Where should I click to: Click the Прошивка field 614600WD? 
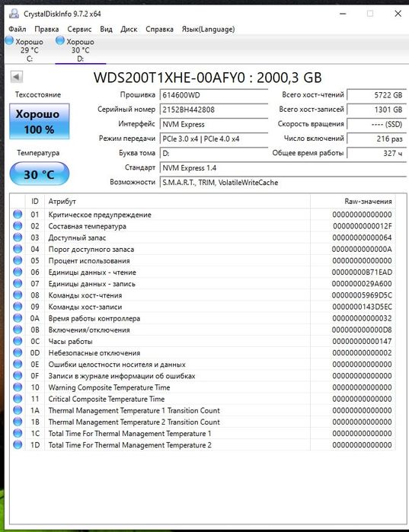point(214,95)
